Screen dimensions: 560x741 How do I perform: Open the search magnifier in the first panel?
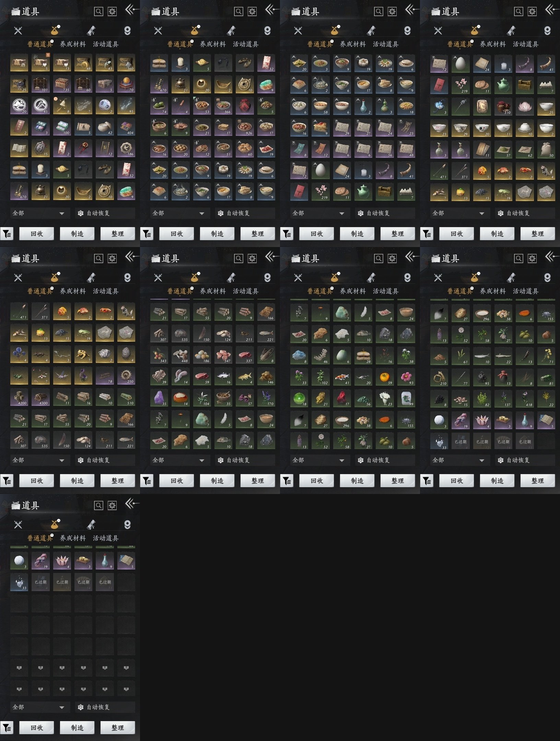(98, 12)
